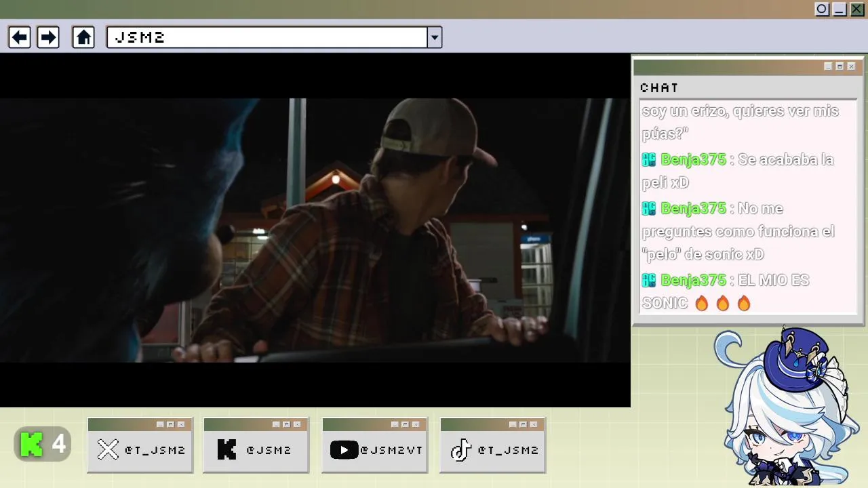This screenshot has height=488, width=868.
Task: Click badge icon beside 'No me preguntes'
Action: [649, 209]
